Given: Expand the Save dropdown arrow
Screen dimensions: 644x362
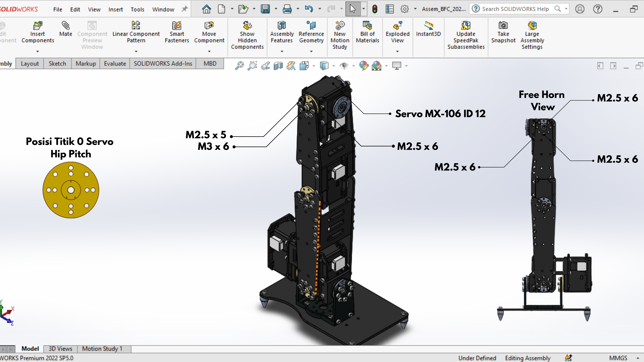Looking at the screenshot, I should tap(276, 9).
